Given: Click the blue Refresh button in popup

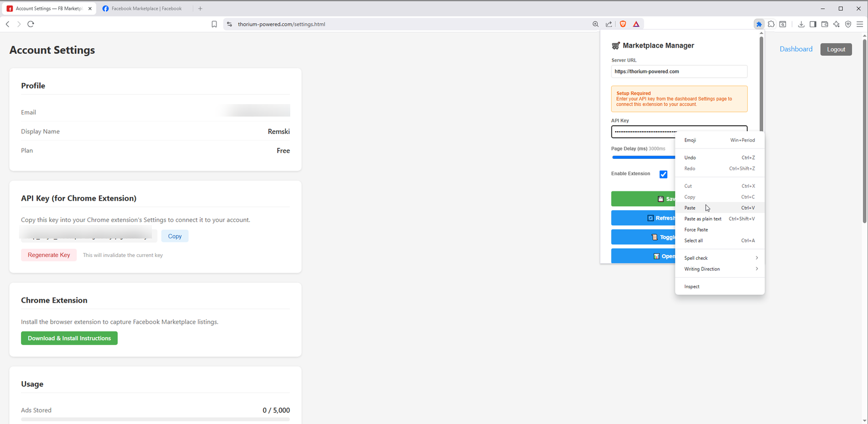Looking at the screenshot, I should 643,218.
